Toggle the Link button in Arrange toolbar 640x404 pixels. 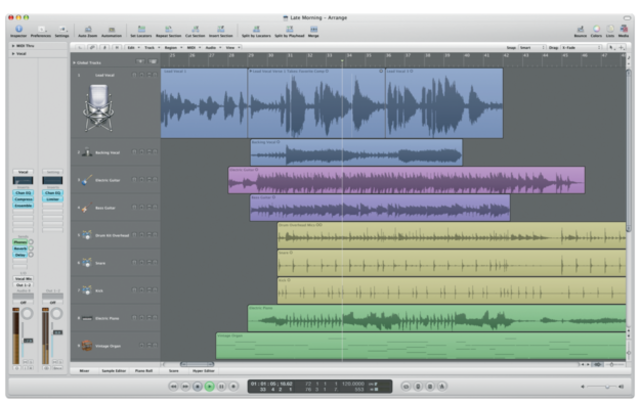click(92, 48)
